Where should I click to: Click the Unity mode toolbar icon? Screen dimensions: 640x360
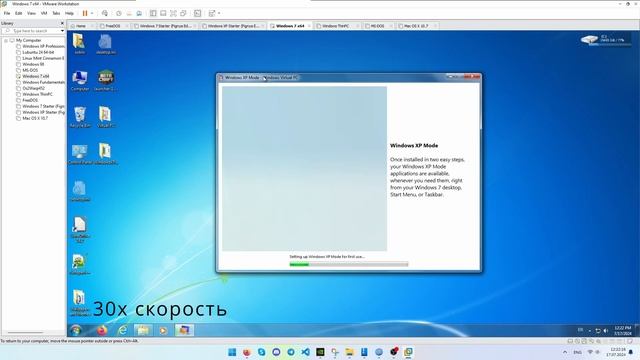click(183, 13)
